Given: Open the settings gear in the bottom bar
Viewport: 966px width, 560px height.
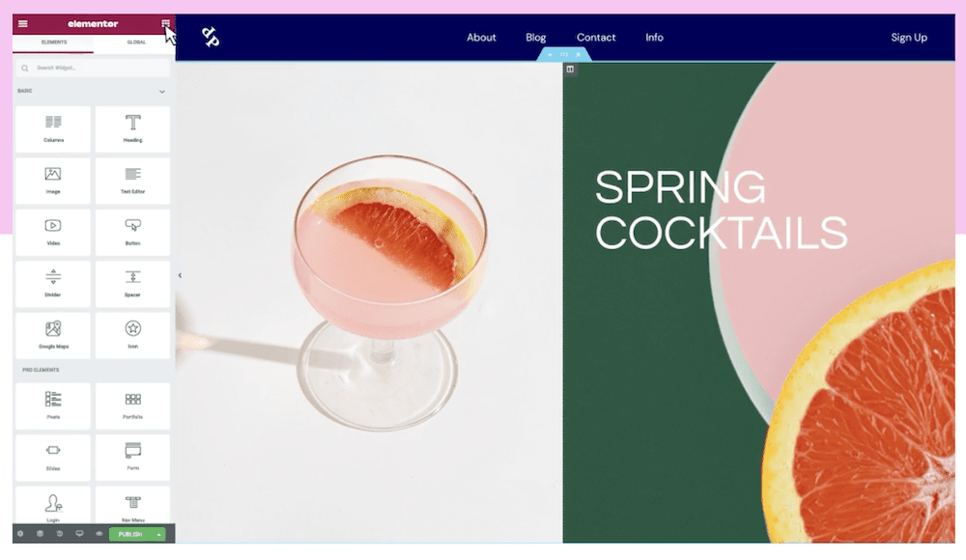Looking at the screenshot, I should click(20, 534).
